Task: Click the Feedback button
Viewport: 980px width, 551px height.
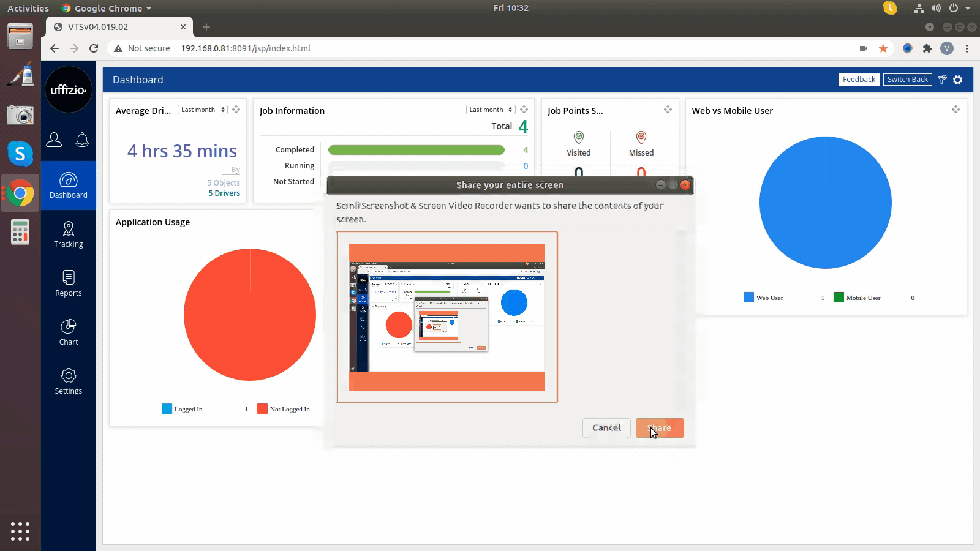Action: tap(859, 80)
